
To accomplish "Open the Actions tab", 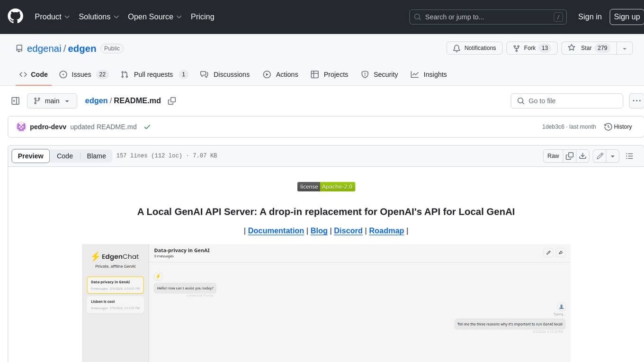I will click(280, 74).
